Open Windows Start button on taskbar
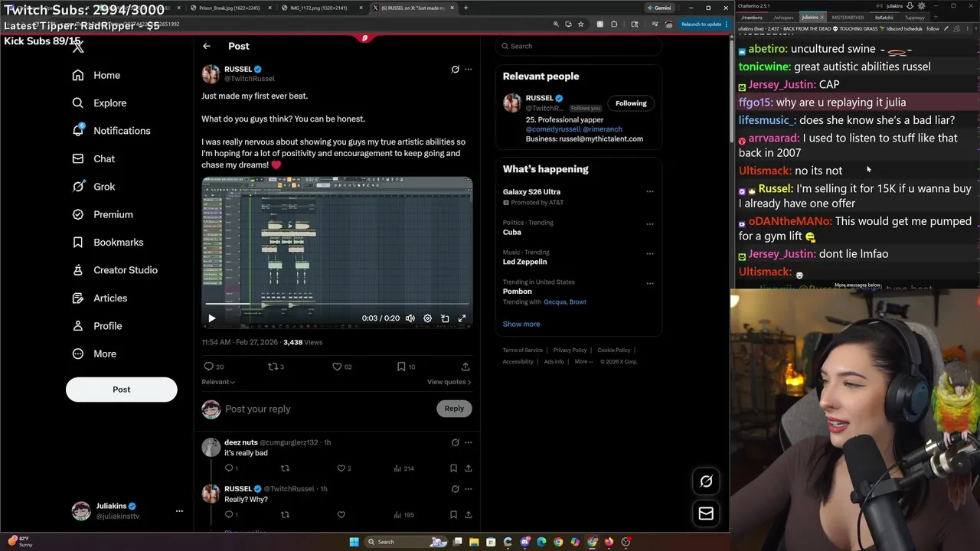 pos(354,542)
